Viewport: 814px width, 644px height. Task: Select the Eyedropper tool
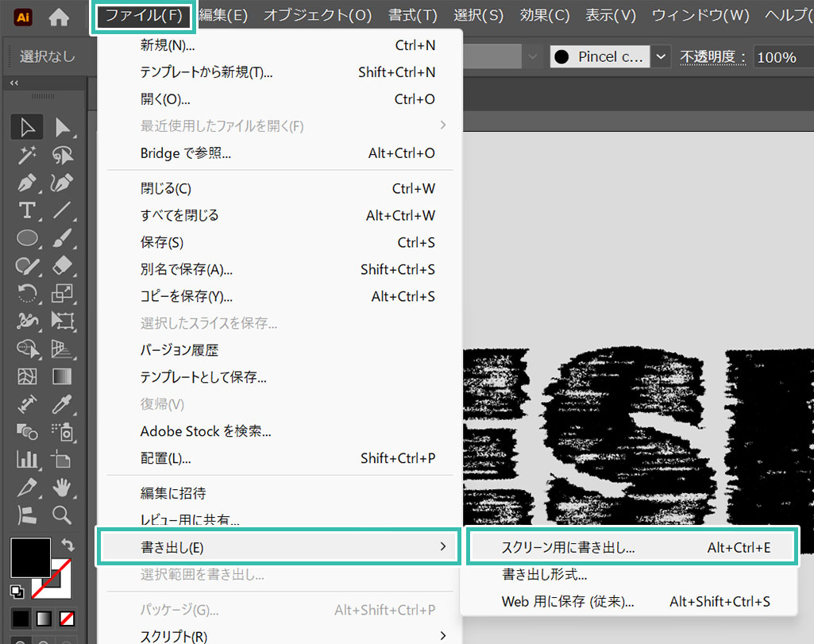[x=62, y=405]
